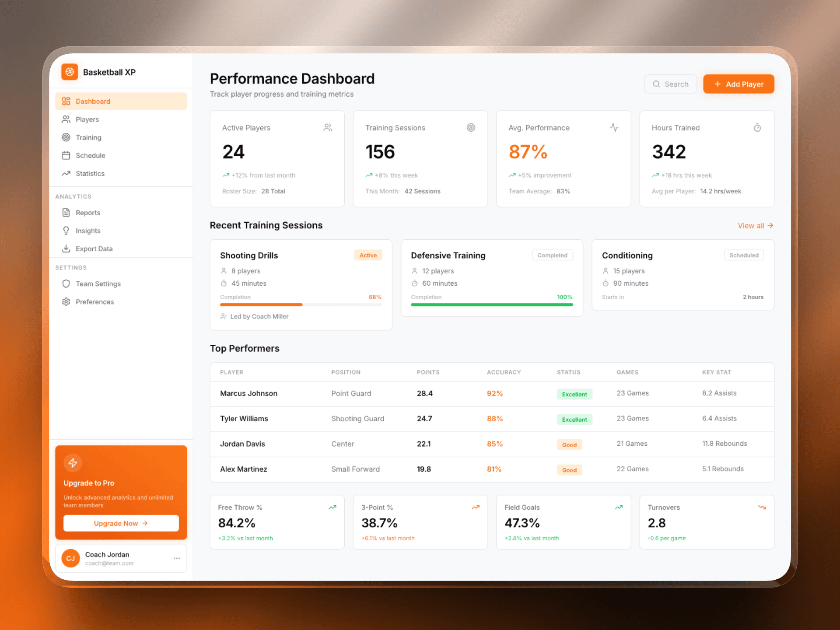Follow the View all sessions link
Image resolution: width=840 pixels, height=630 pixels.
click(x=755, y=226)
